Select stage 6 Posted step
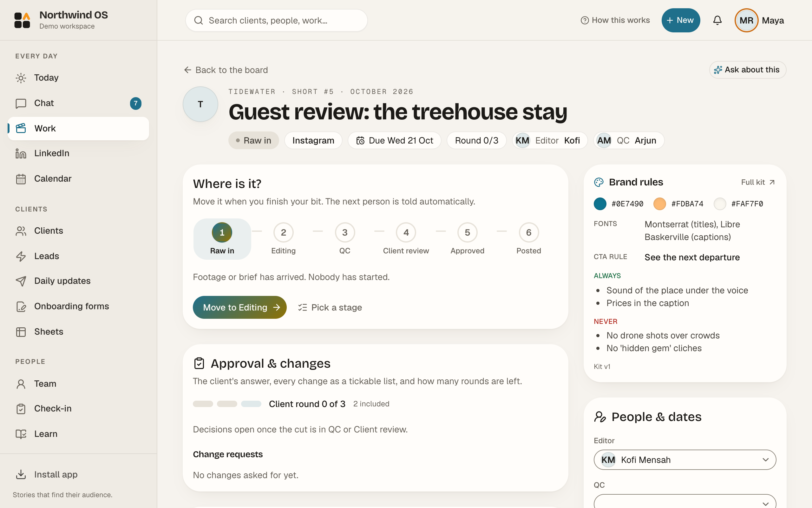812x508 pixels. coord(529,239)
